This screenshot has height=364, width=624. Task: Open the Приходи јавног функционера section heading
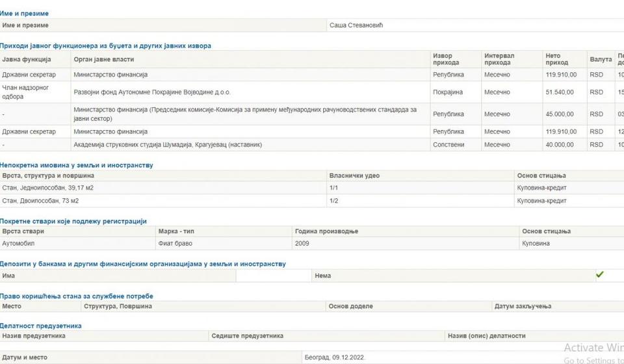click(105, 45)
